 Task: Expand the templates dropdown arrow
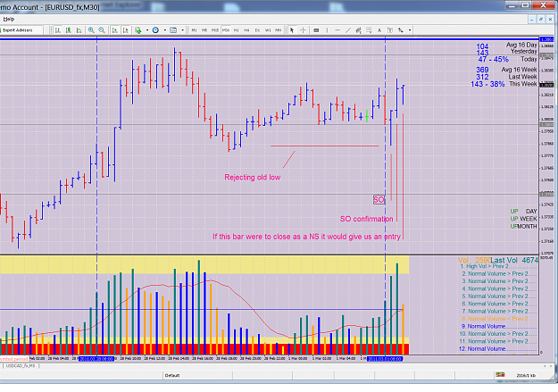[x=182, y=30]
